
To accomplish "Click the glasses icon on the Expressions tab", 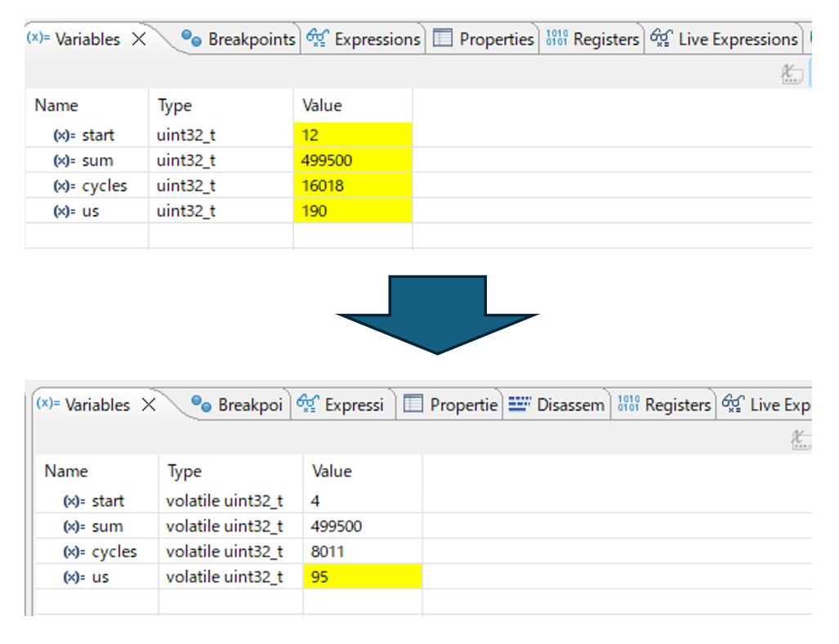I will tap(317, 38).
